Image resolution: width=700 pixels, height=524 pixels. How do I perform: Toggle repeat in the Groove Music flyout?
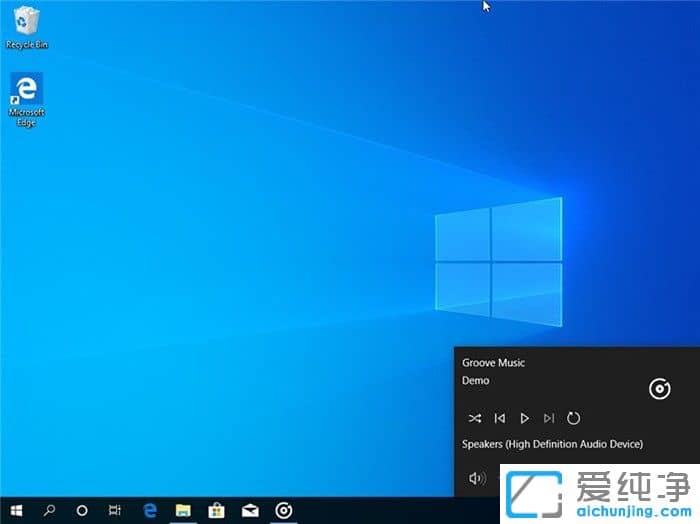573,418
